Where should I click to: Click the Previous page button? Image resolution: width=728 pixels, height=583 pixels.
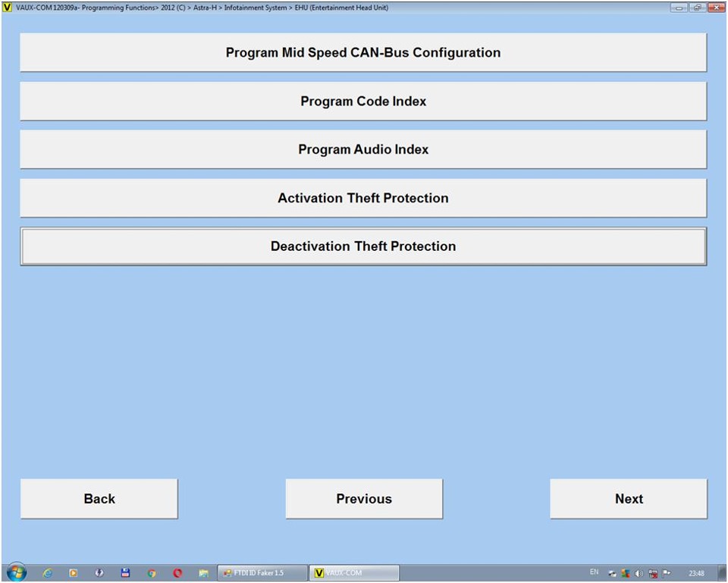(x=364, y=499)
